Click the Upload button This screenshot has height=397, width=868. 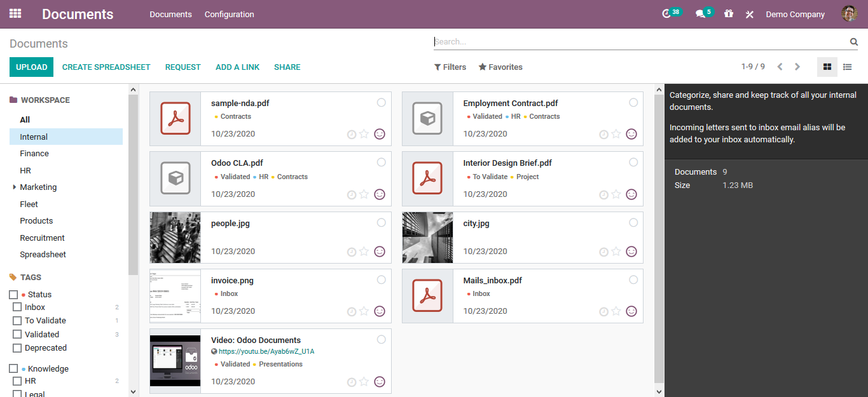click(x=31, y=67)
